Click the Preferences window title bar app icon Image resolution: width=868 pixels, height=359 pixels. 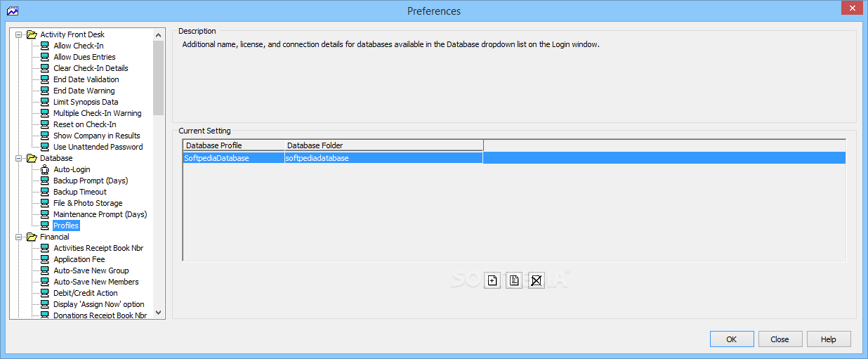pyautogui.click(x=12, y=11)
